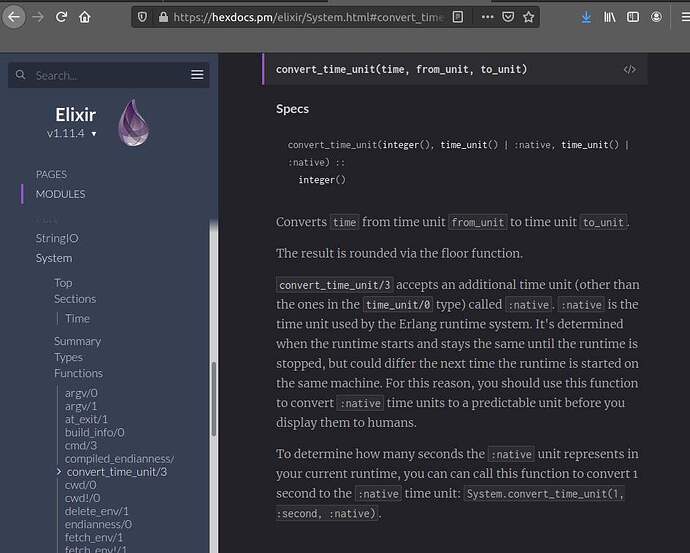Open at_exit/1 function docs

(x=86, y=419)
